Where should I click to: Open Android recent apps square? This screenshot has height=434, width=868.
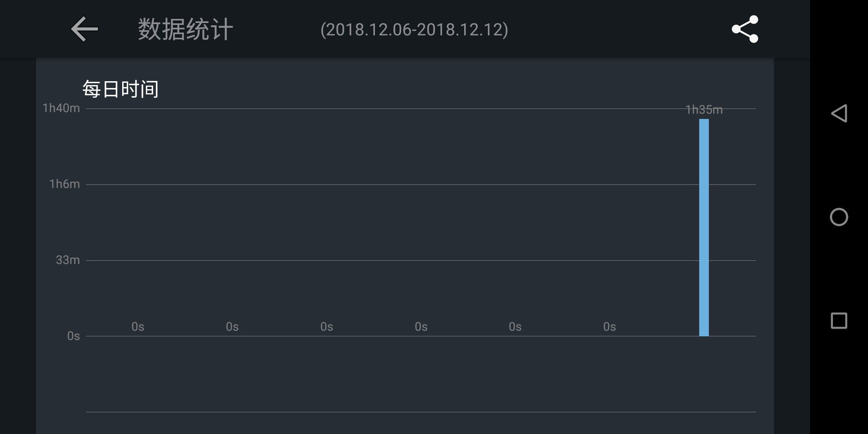839,321
